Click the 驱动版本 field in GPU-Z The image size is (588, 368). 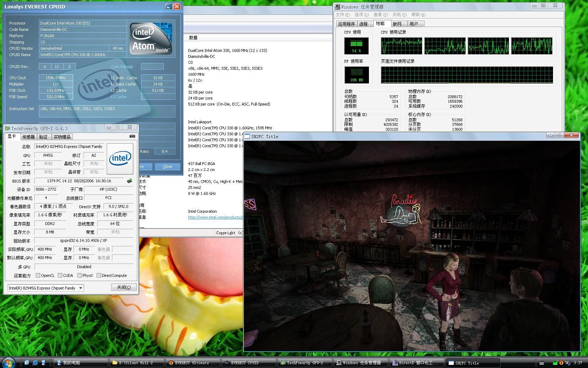click(84, 240)
